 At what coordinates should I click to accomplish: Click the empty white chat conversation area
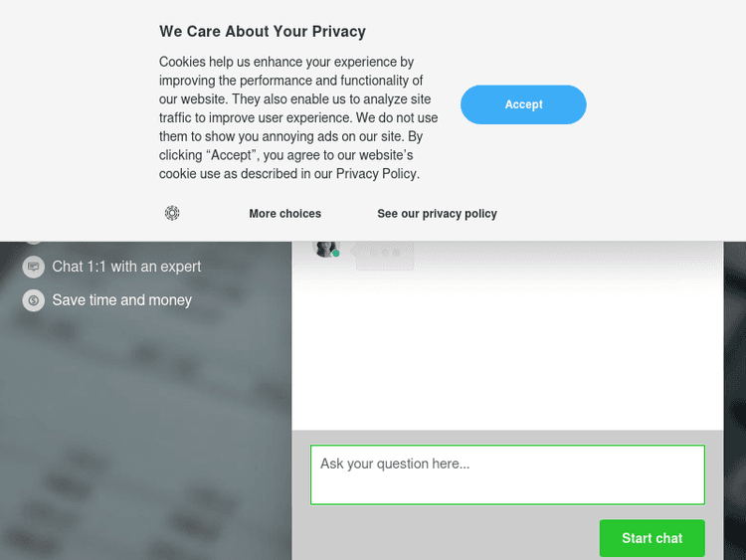pos(507,348)
